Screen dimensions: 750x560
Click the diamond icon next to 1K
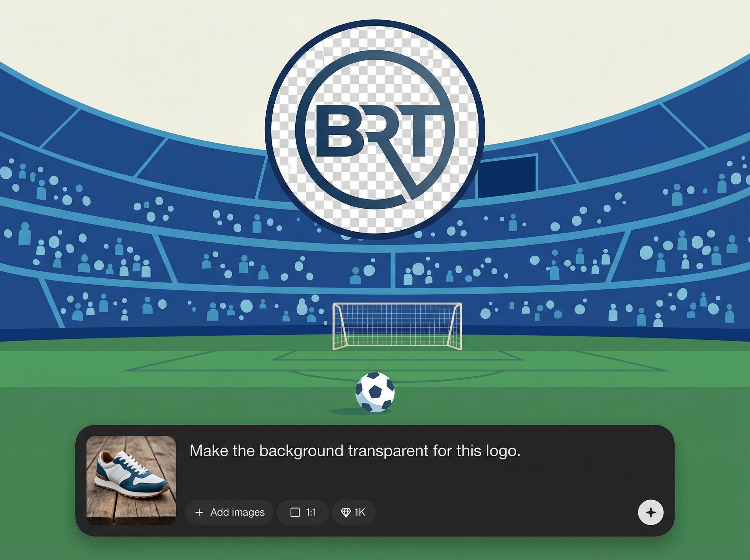[x=345, y=512]
